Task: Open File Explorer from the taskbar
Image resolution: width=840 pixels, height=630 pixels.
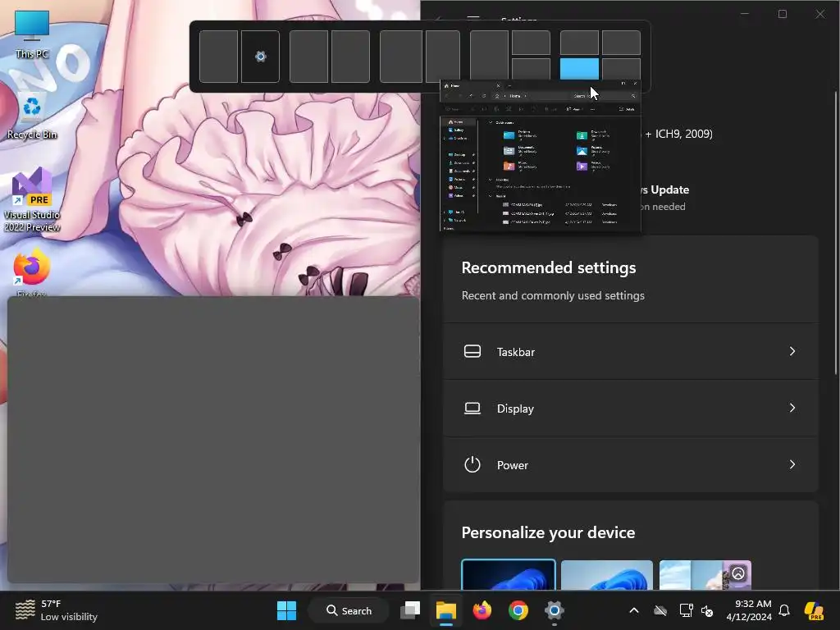Action: click(x=445, y=610)
